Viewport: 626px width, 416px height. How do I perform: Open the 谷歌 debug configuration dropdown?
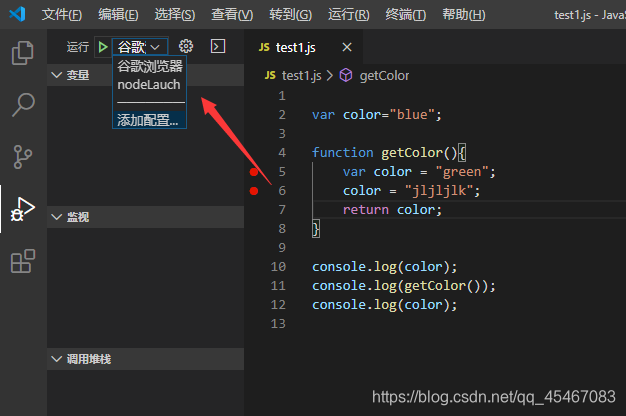[x=140, y=47]
